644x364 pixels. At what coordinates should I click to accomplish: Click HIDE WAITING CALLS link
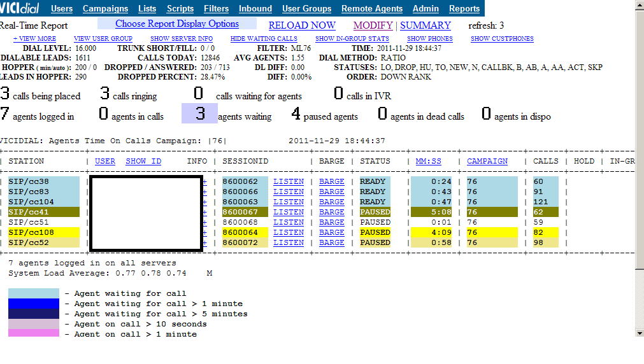(x=264, y=39)
